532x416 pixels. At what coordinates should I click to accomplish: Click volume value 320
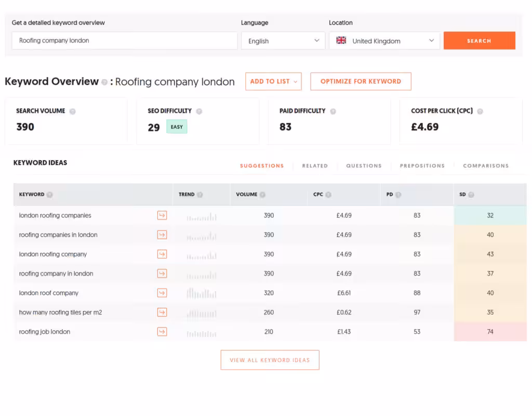(x=269, y=293)
